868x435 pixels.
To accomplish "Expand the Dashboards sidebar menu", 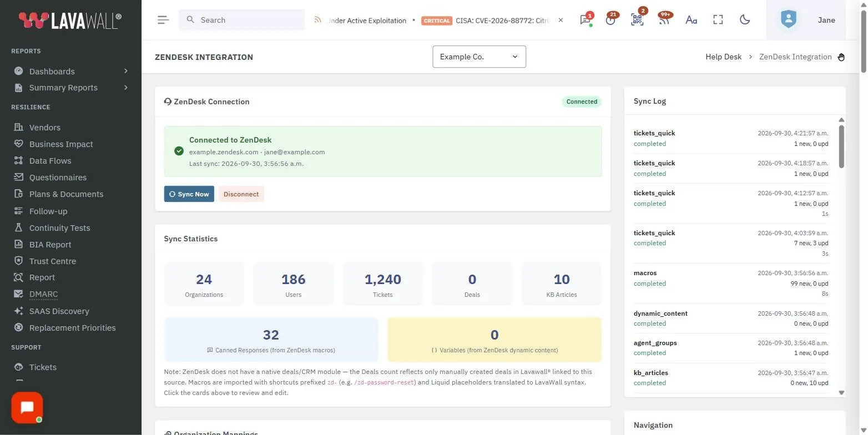I will [x=71, y=71].
